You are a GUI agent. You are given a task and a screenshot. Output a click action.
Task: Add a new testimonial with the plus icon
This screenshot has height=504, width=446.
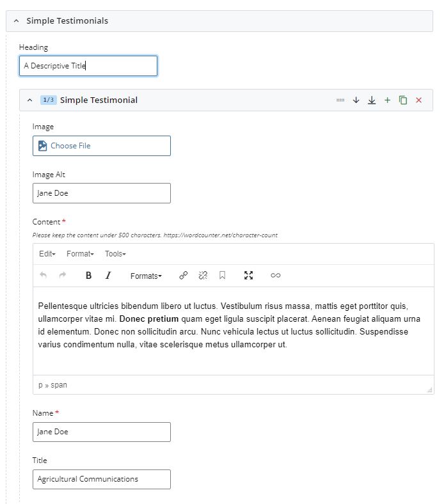point(387,100)
